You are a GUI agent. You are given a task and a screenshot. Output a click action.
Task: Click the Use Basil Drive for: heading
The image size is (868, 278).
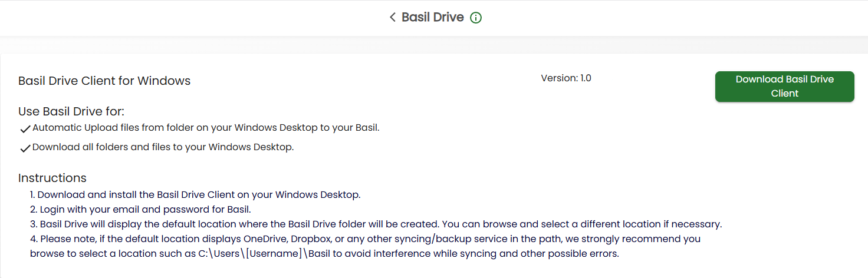(71, 112)
